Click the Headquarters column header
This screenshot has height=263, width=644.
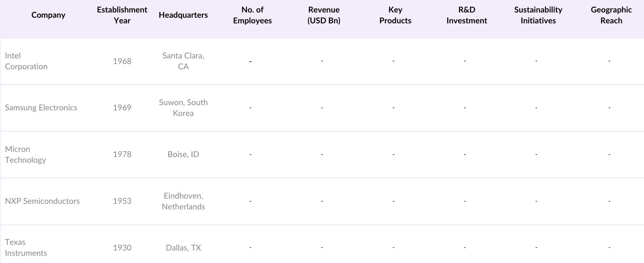(x=183, y=15)
